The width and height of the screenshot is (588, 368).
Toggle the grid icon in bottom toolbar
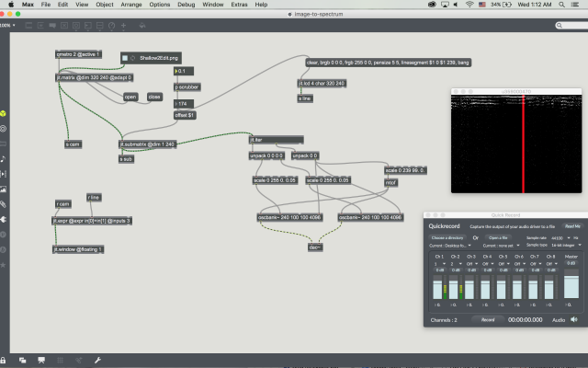point(60,360)
